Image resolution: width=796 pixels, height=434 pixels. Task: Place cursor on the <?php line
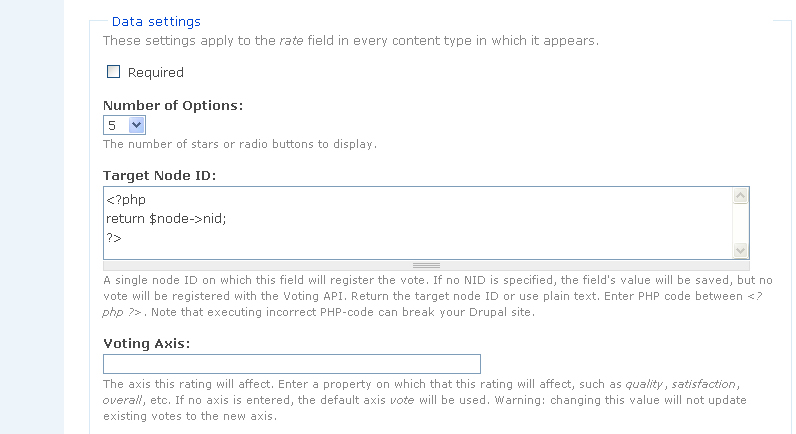pyautogui.click(x=127, y=199)
